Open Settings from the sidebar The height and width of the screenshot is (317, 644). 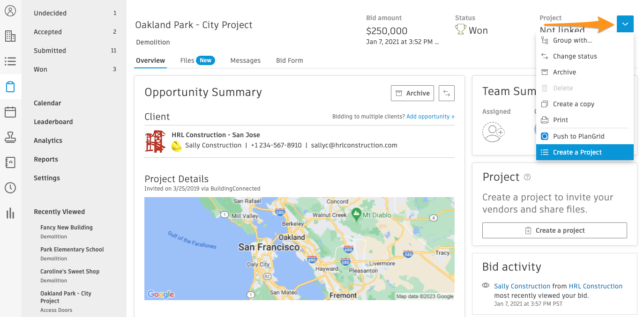point(47,178)
